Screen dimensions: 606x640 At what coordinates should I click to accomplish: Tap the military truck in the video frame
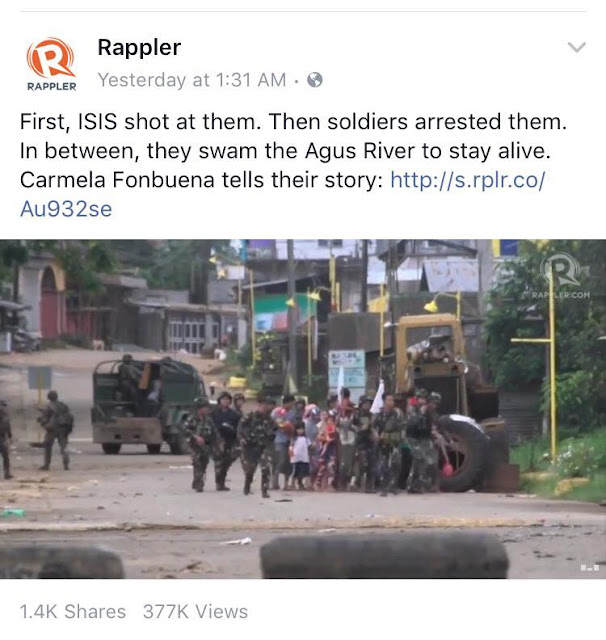[149, 406]
